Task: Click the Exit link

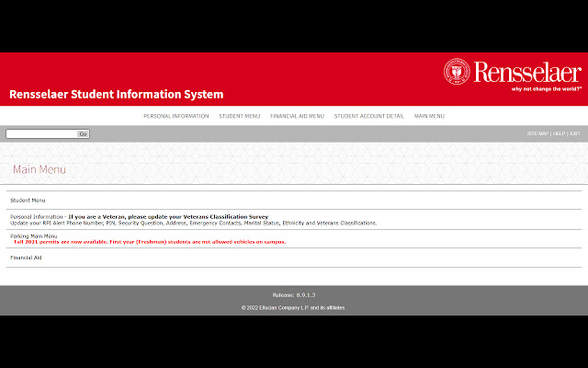Action: click(575, 133)
